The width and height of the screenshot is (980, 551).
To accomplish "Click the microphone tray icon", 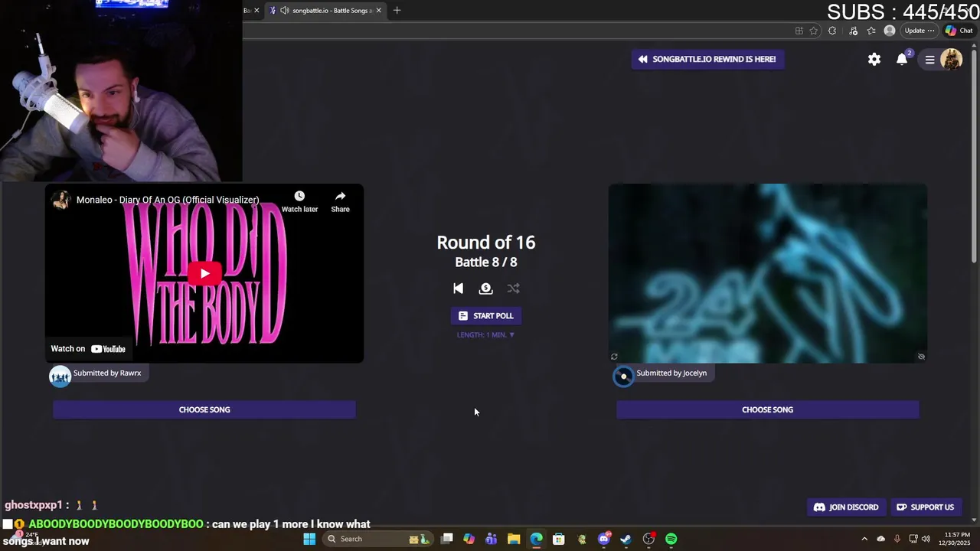I will tap(897, 539).
